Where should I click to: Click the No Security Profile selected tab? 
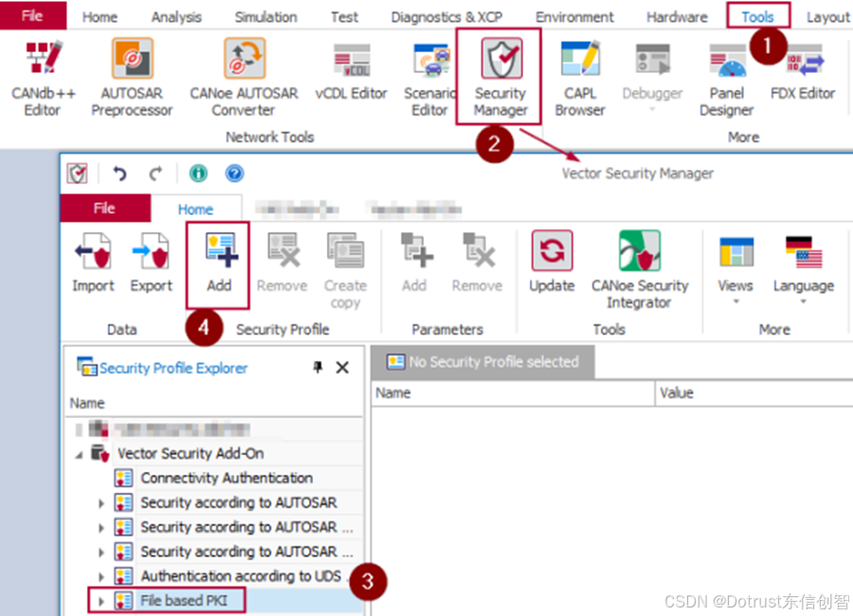(x=482, y=362)
